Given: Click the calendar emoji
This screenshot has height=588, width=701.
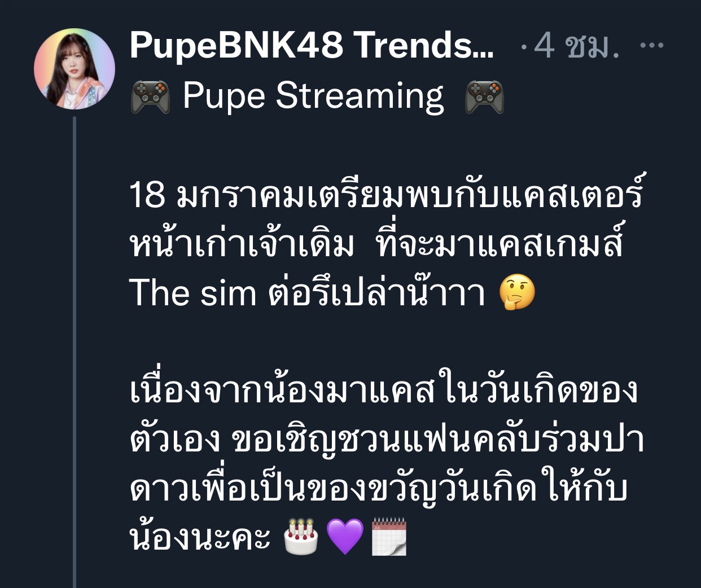Looking at the screenshot, I should click(x=389, y=537).
